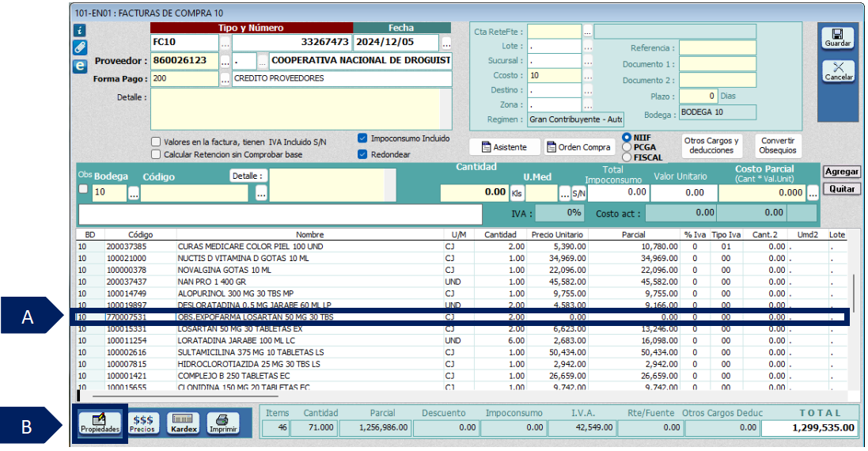
Task: Save the invoice with Guardar
Action: click(838, 38)
